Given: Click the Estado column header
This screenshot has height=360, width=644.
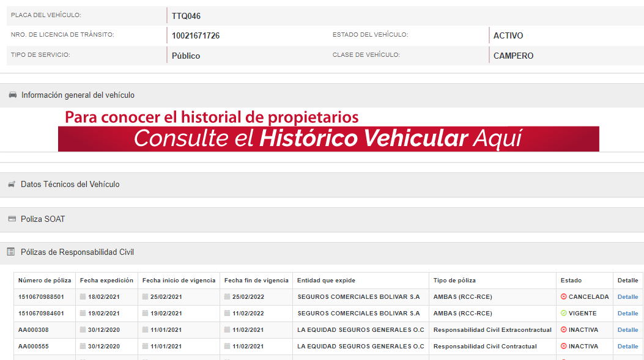Looking at the screenshot, I should click(x=571, y=281).
